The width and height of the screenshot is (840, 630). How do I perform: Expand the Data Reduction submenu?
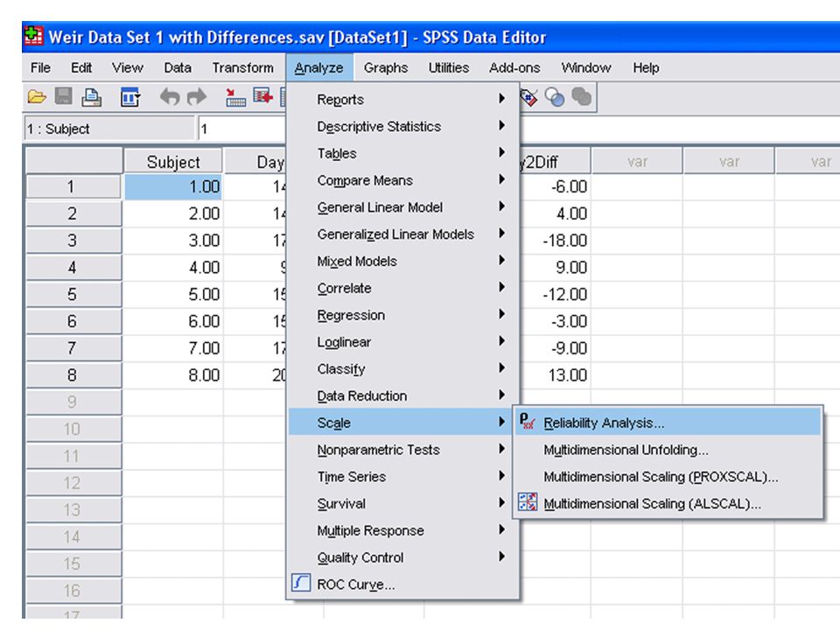tap(403, 395)
